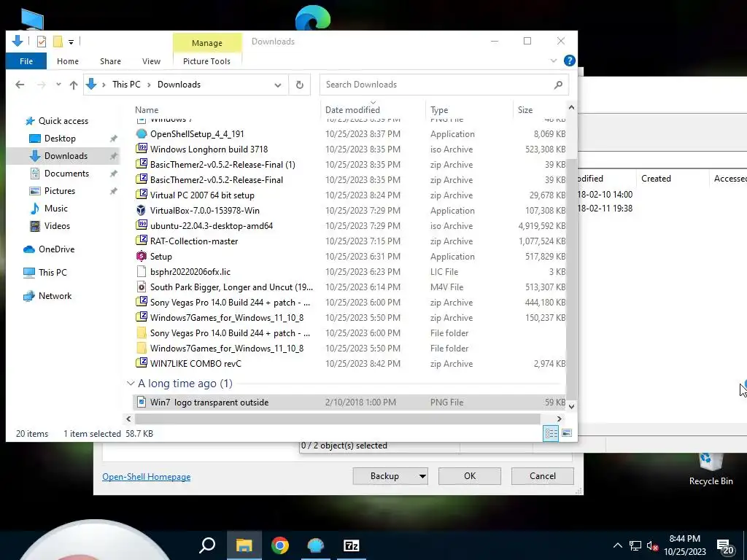Image resolution: width=747 pixels, height=560 pixels.
Task: Launch Google Chrome from the taskbar
Action: (x=280, y=545)
